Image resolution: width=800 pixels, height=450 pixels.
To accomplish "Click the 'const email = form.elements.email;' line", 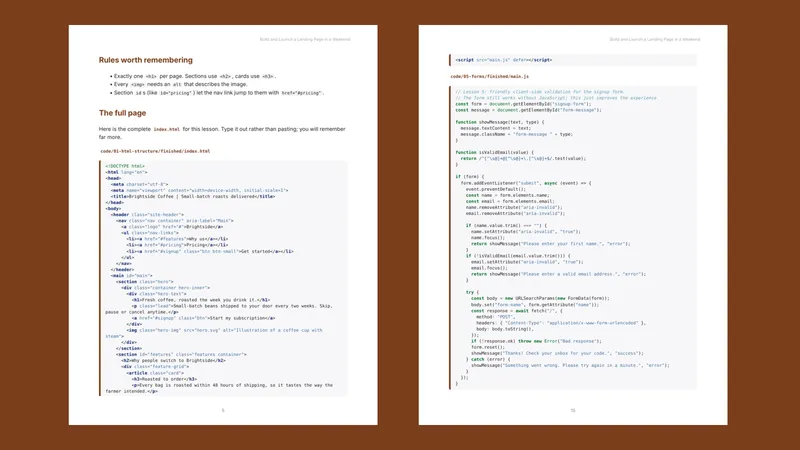I will point(510,202).
